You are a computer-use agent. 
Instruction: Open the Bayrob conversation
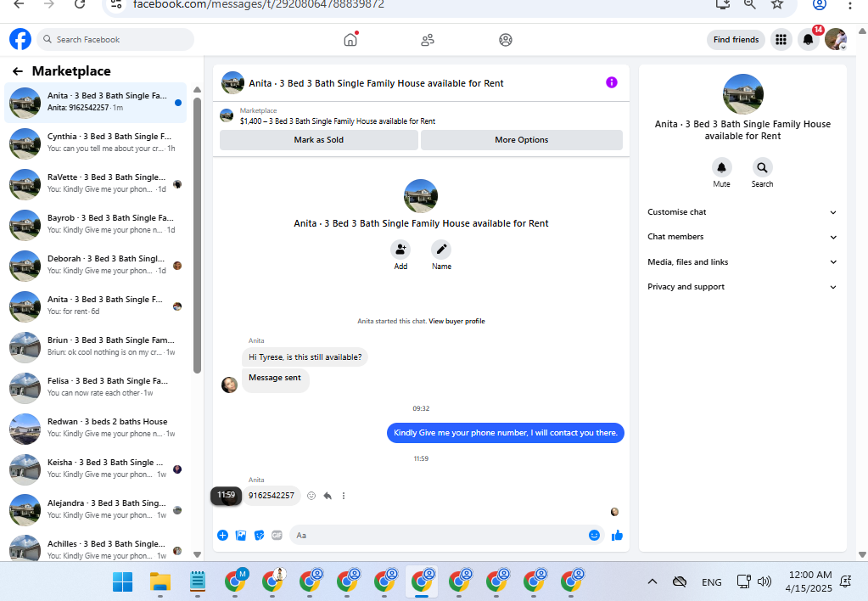click(95, 224)
